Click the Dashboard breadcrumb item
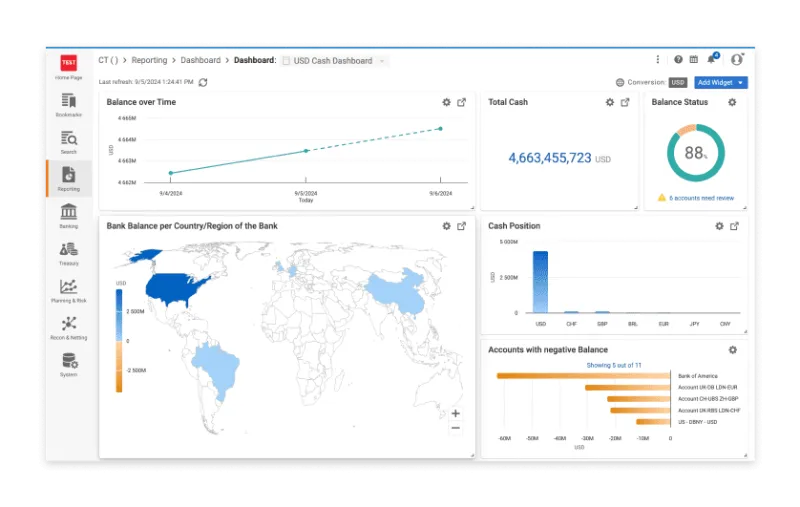Image resolution: width=800 pixels, height=507 pixels. coord(201,60)
